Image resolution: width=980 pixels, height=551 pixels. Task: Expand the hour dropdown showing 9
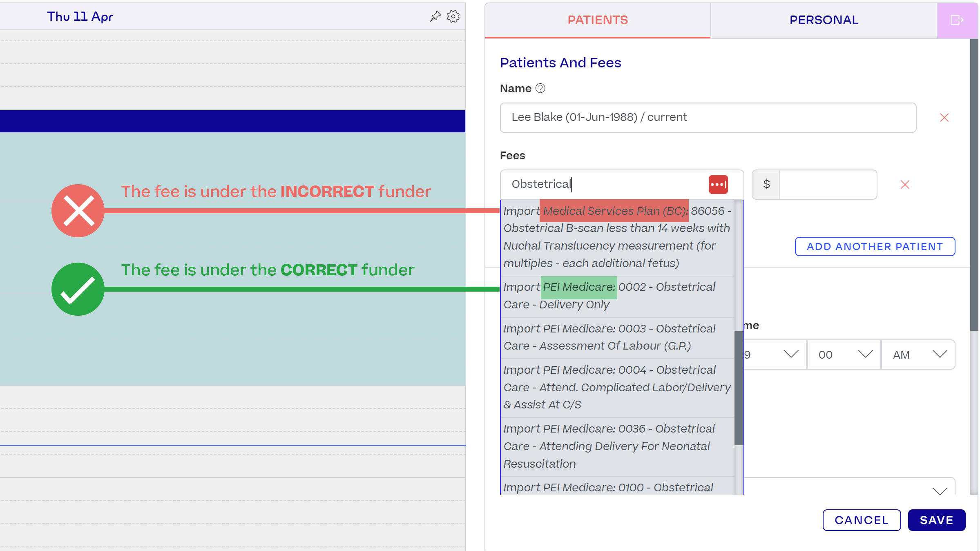pos(775,355)
